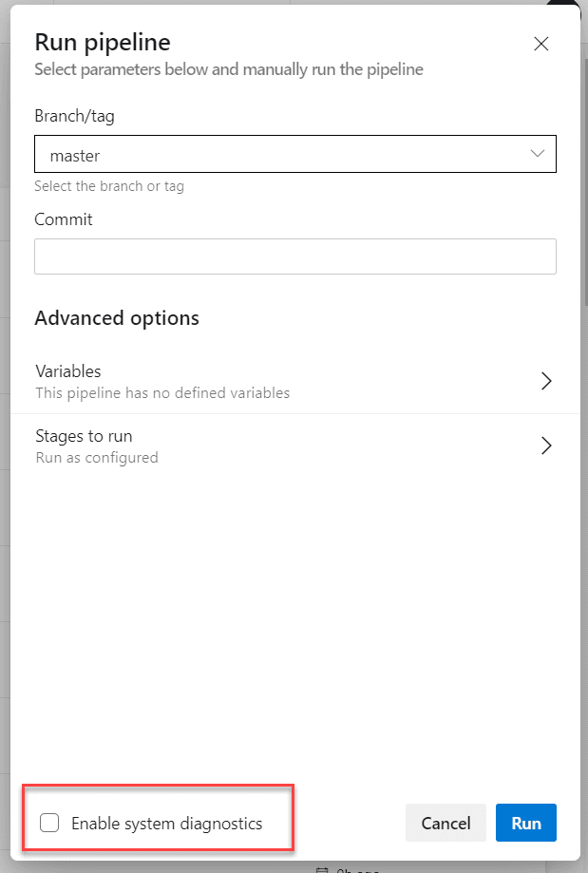Select a different branch from Branch/tag
This screenshot has height=873, width=588.
[294, 153]
